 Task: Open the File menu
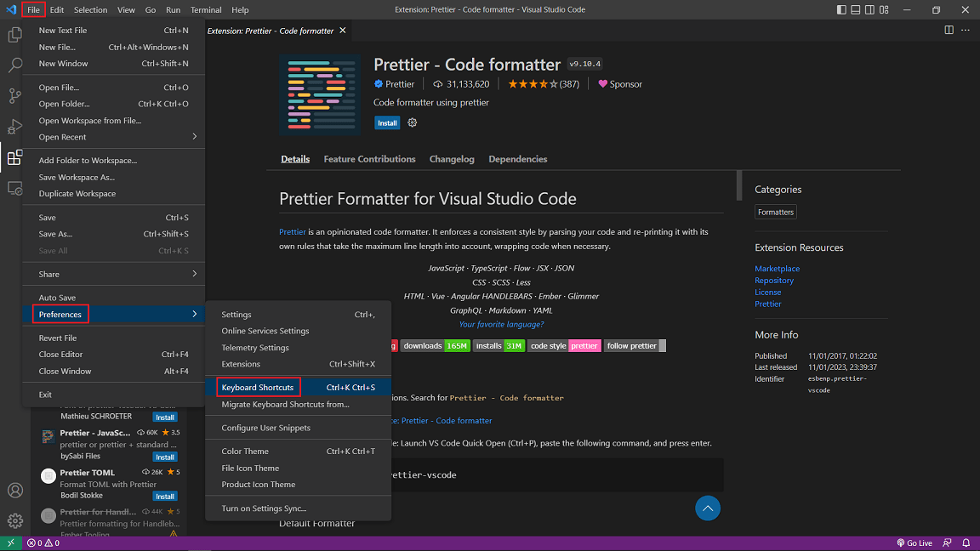(33, 9)
